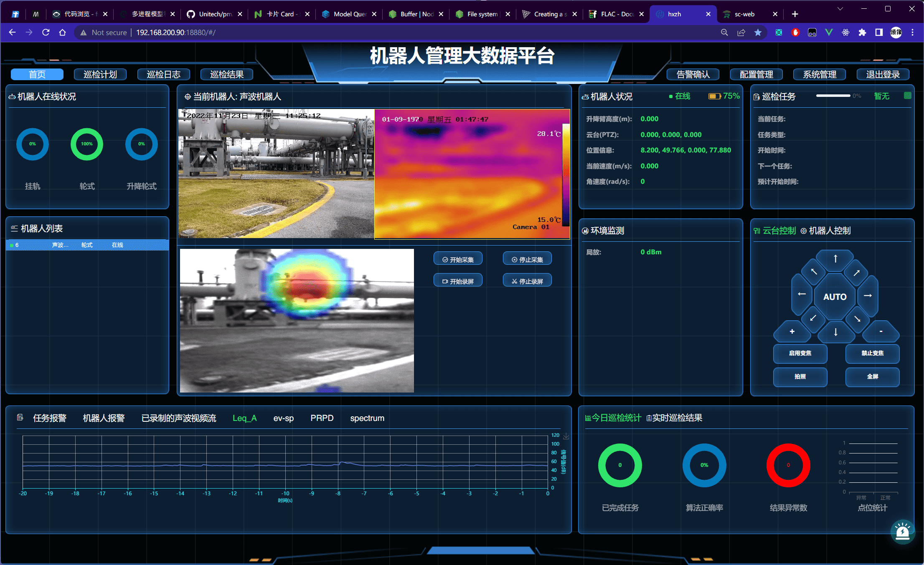Click the zoom-out minus button
This screenshot has width=924, height=565.
881,332
